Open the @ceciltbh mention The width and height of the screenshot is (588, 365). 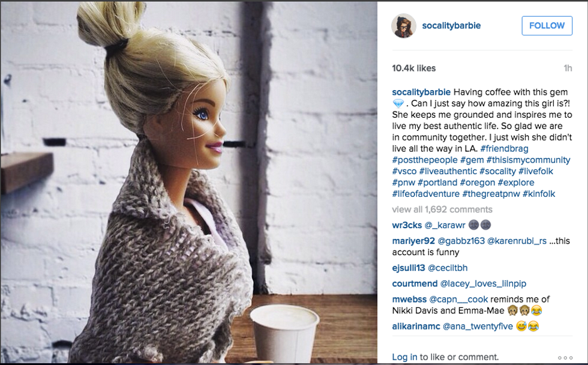(x=448, y=268)
